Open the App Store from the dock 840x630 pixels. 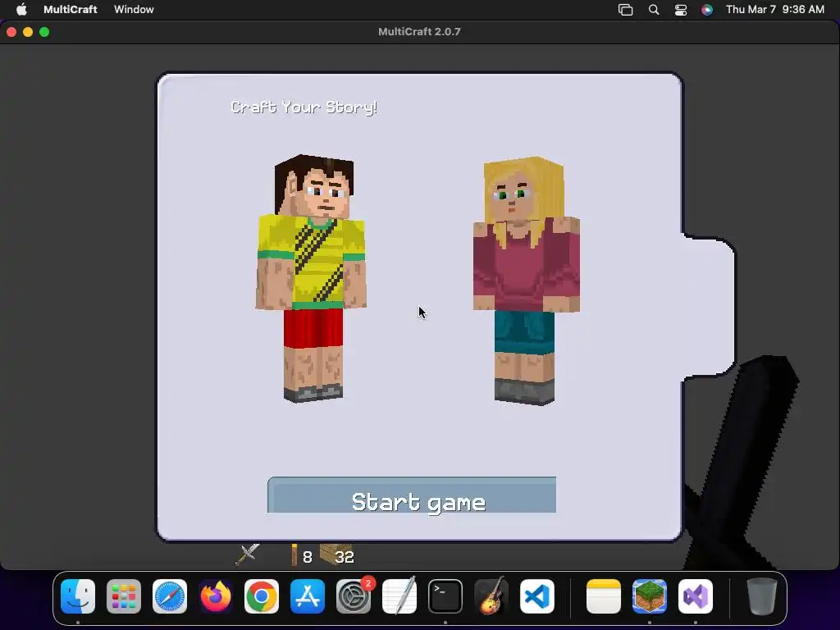click(x=308, y=596)
